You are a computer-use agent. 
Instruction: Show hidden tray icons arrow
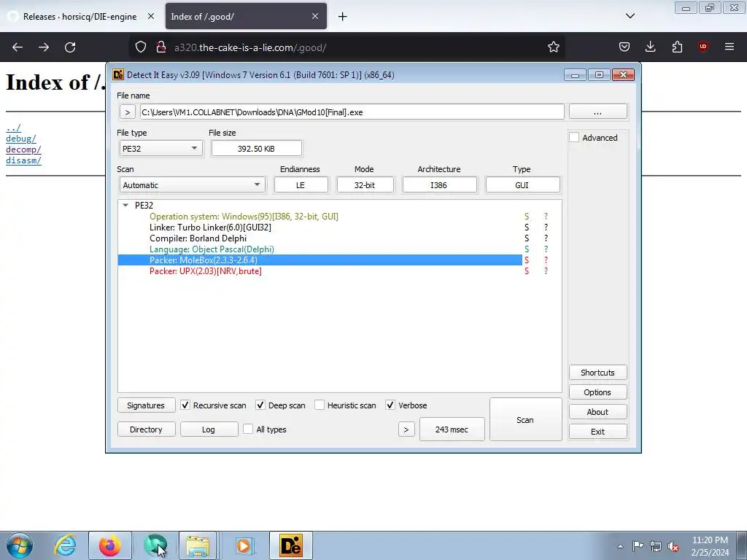620,546
